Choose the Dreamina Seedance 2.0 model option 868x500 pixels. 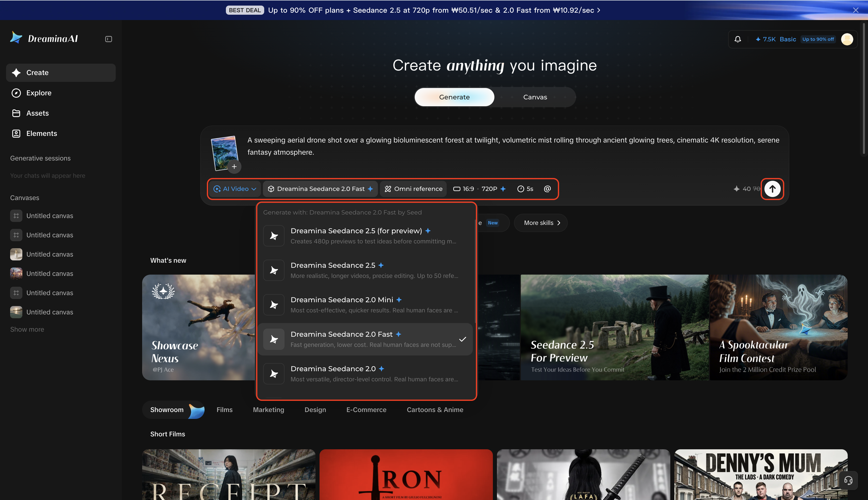365,374
